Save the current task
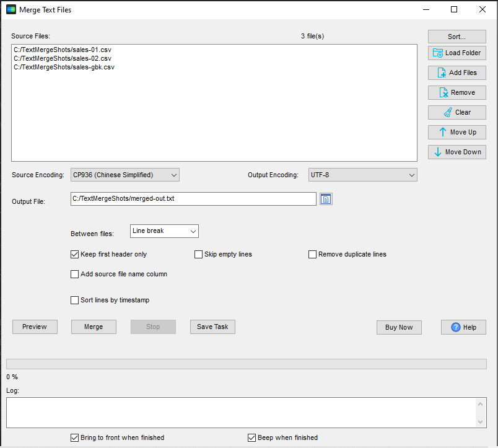498x448 pixels. [x=212, y=327]
